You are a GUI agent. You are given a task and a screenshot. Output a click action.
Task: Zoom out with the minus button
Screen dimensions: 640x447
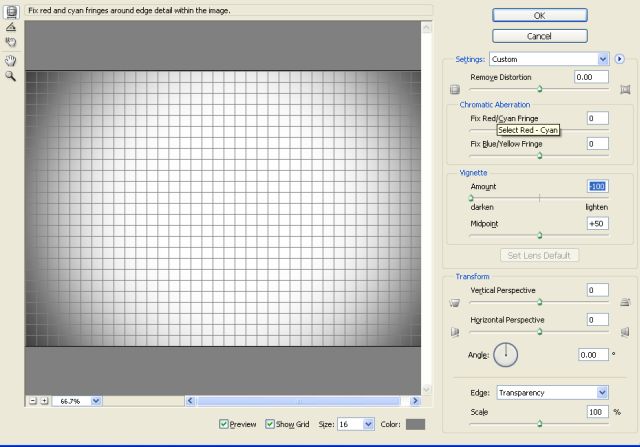coord(33,401)
